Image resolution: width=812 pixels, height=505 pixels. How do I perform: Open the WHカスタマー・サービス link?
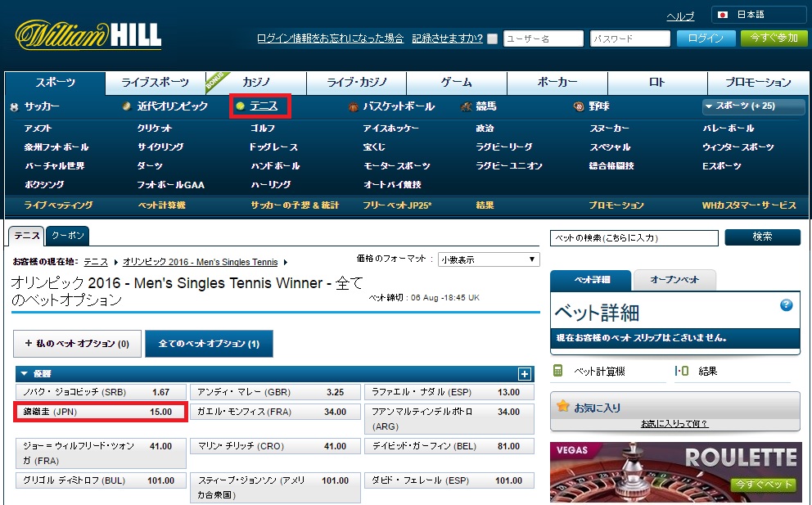tap(749, 205)
